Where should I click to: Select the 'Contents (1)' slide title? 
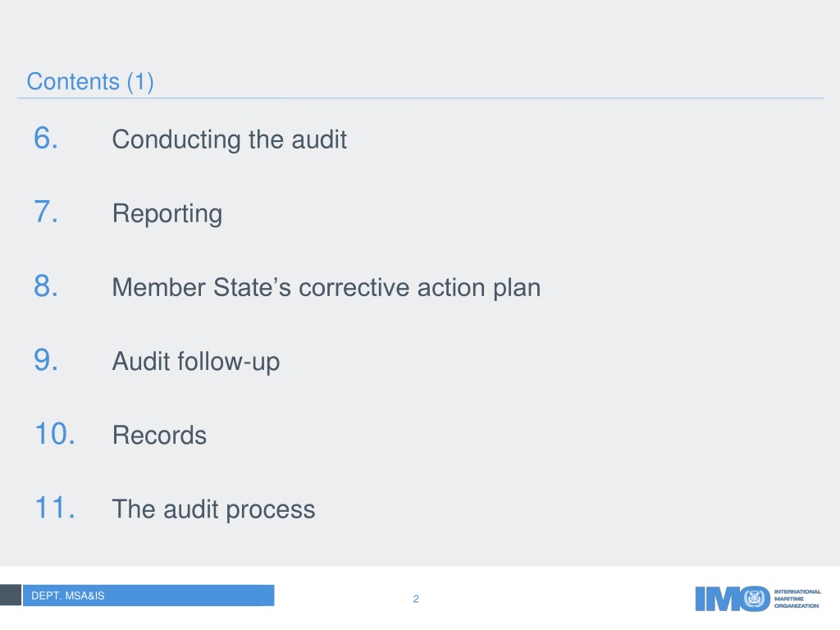coord(90,82)
